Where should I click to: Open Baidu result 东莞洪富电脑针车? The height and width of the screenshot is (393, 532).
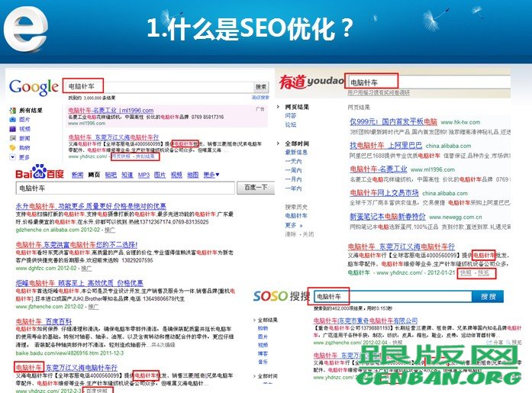click(76, 244)
